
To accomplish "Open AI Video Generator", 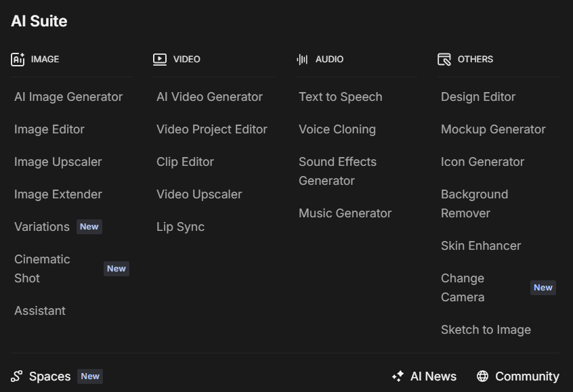I will 209,97.
